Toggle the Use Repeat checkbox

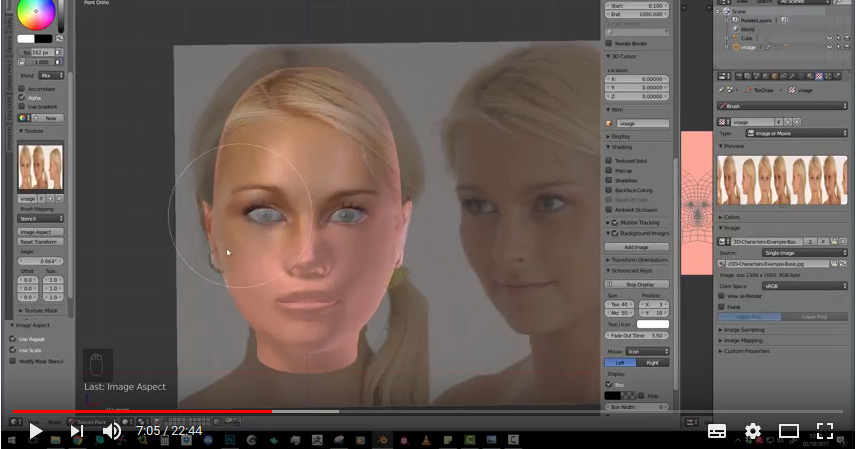[x=13, y=339]
